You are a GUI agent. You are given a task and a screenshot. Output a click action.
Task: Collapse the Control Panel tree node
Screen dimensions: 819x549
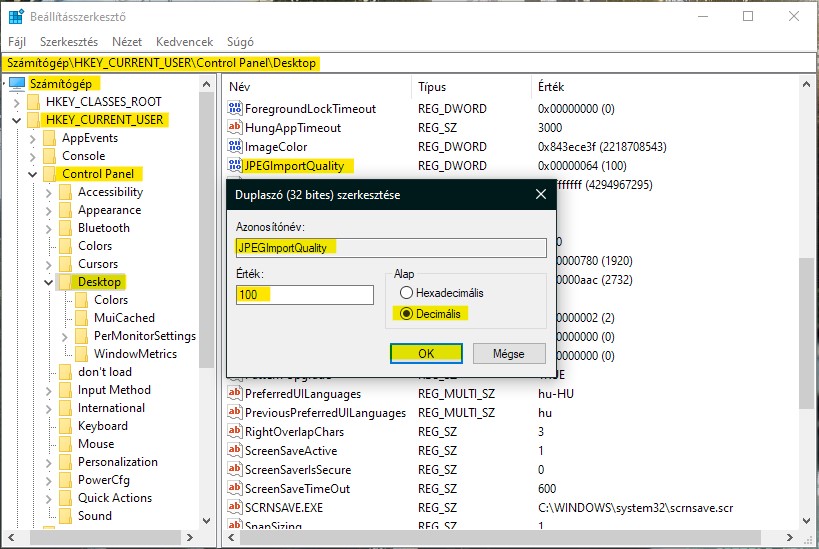(32, 174)
